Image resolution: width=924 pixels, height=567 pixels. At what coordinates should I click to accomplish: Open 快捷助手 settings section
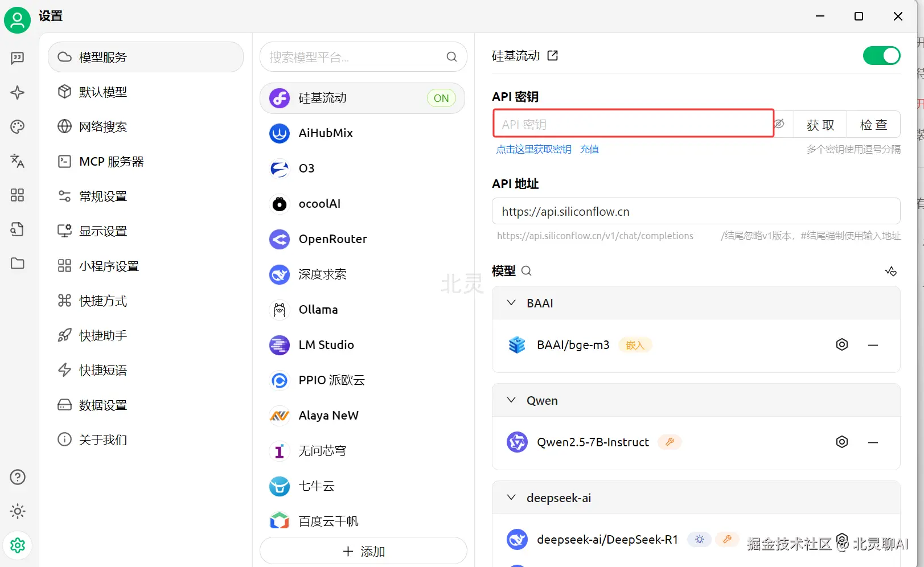(x=146, y=335)
